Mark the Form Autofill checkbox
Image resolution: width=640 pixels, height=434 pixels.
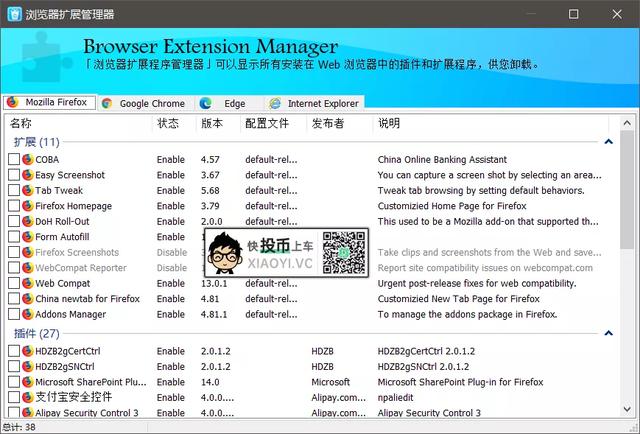[x=14, y=237]
